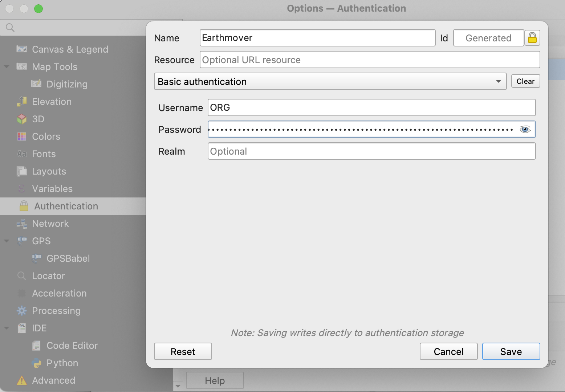Toggle password visibility with the eye icon
This screenshot has width=565, height=392.
[x=525, y=130]
